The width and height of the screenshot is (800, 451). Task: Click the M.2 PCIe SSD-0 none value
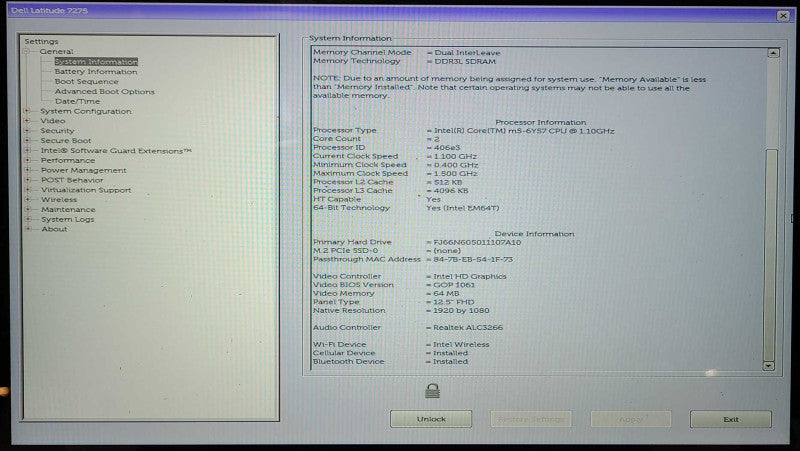(447, 251)
